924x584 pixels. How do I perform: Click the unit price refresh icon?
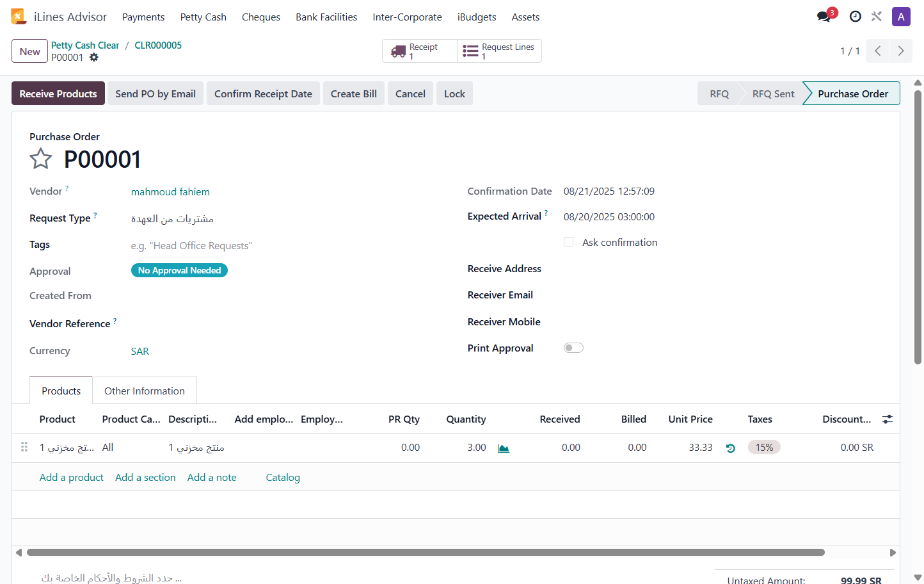pos(730,448)
